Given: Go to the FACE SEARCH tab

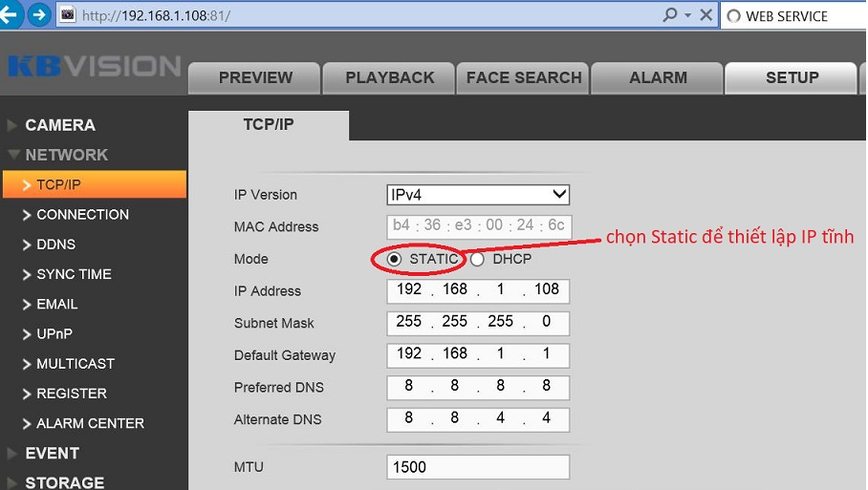Looking at the screenshot, I should point(523,78).
